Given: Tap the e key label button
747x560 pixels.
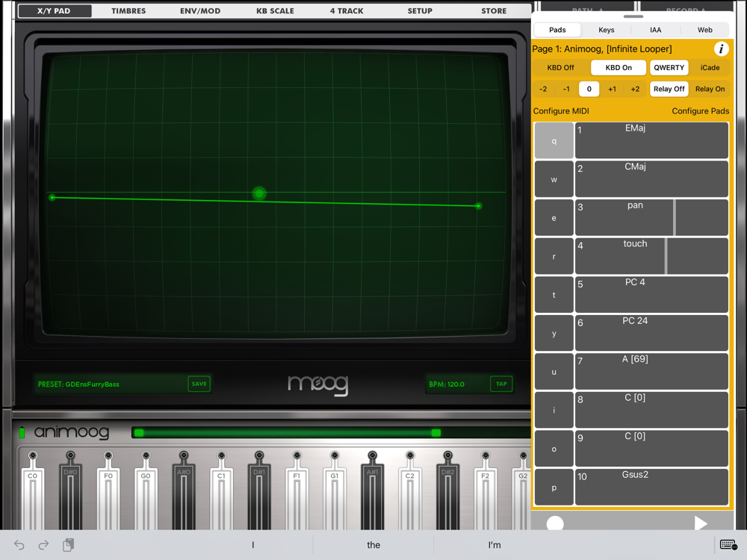Looking at the screenshot, I should pyautogui.click(x=554, y=217).
